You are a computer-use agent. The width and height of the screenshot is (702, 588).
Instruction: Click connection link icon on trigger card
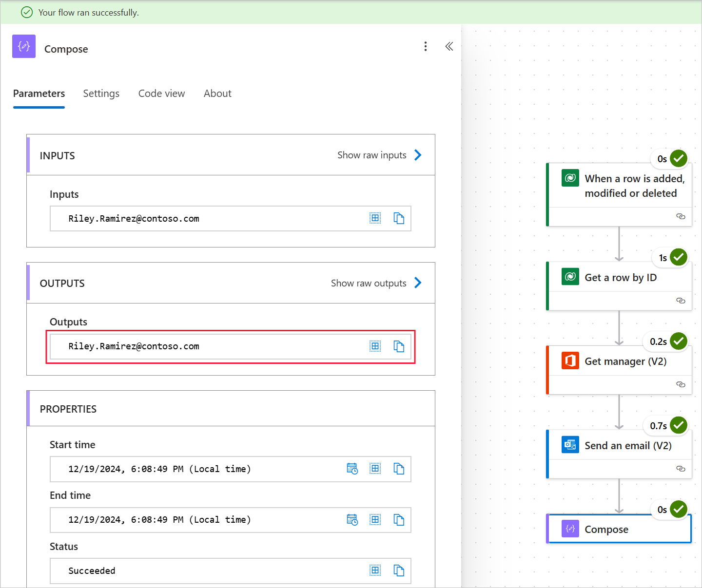[681, 216]
